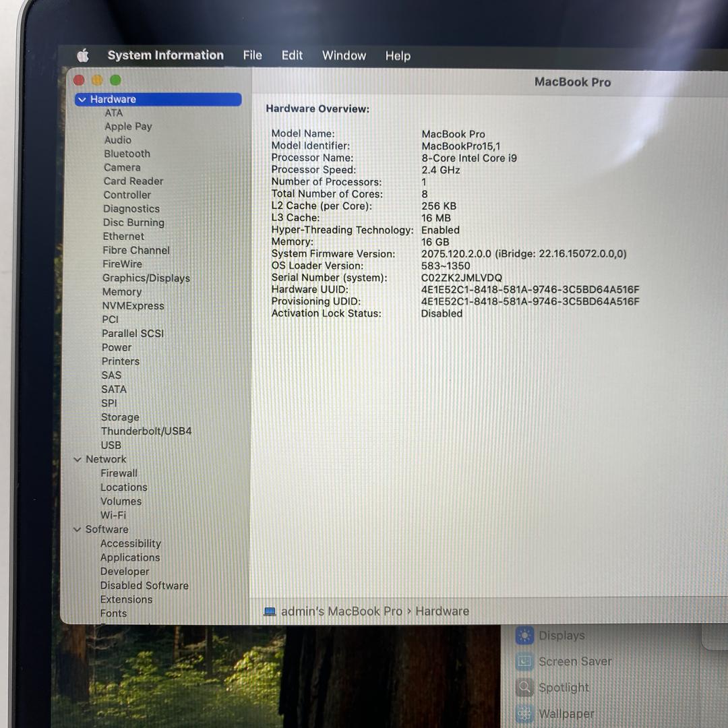Select Memory in the sidebar
The width and height of the screenshot is (728, 728).
pos(122,292)
